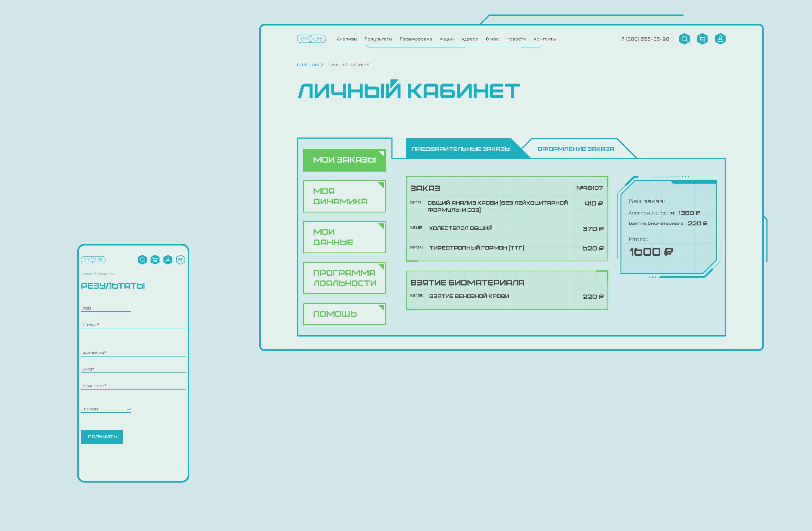
Task: Click the Фамилия input field
Action: (x=133, y=353)
